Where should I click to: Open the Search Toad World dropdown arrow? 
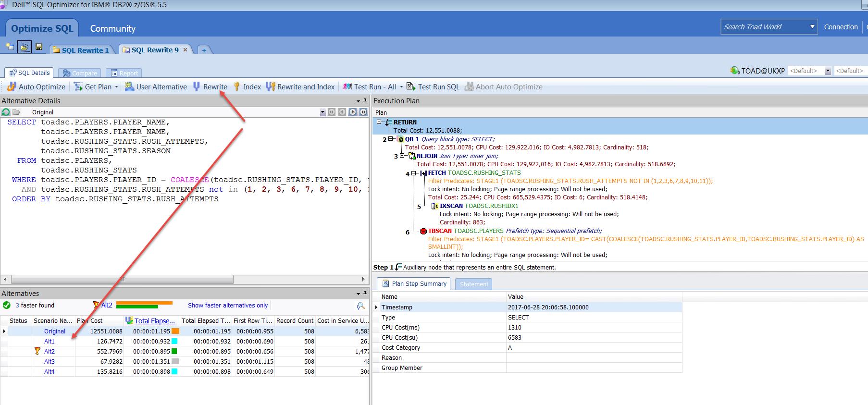point(812,26)
